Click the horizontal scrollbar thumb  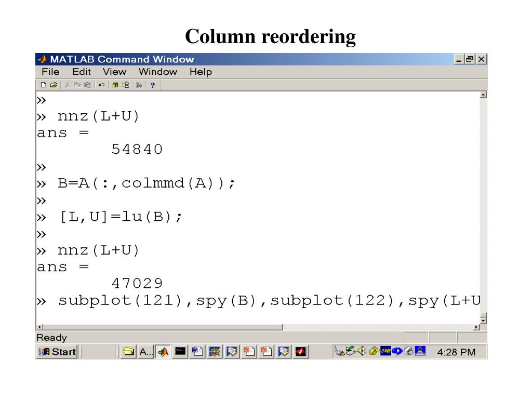pos(163,327)
